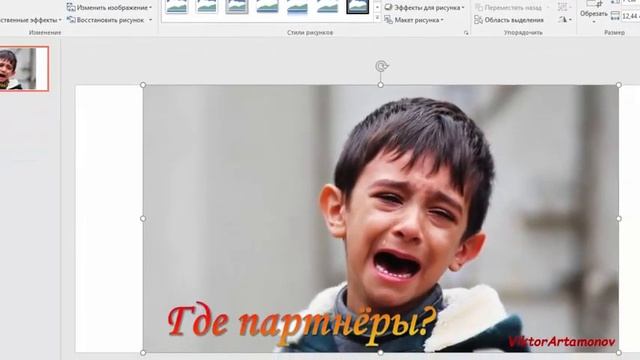Screen dimensions: 640x360
Task: Expand the Обрезать dropdown arrow
Action: click(x=594, y=21)
